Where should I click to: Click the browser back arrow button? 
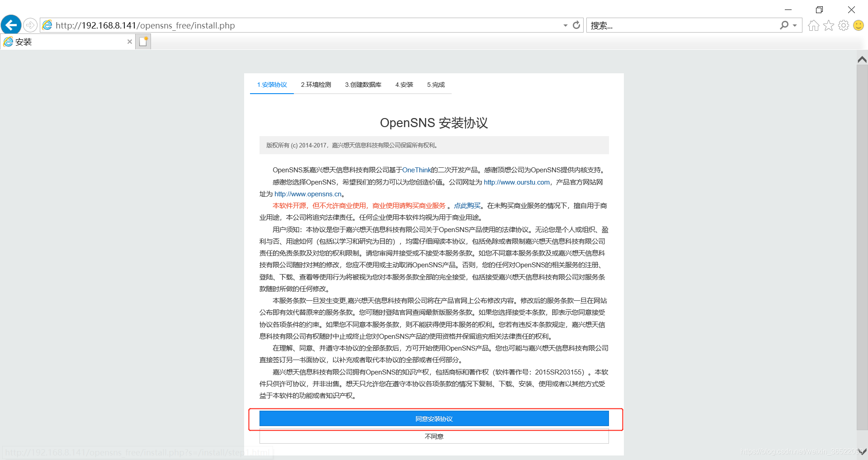(11, 25)
